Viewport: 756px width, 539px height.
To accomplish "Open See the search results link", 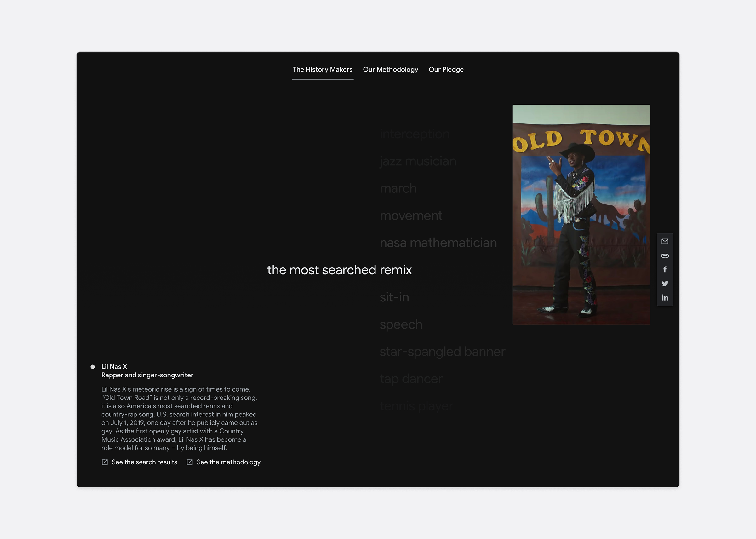I will click(144, 462).
